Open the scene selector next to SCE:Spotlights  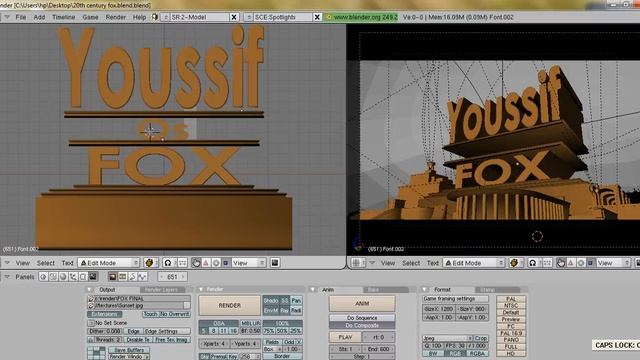tap(248, 17)
